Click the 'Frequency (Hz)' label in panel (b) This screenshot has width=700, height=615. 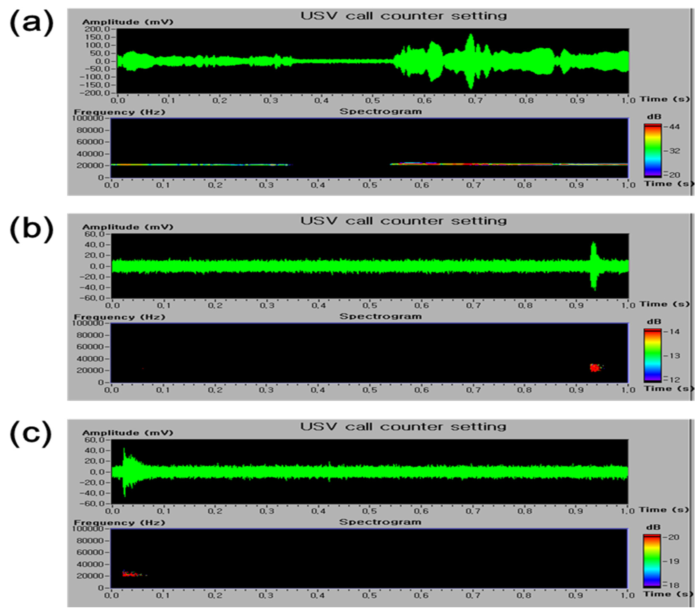pos(120,317)
